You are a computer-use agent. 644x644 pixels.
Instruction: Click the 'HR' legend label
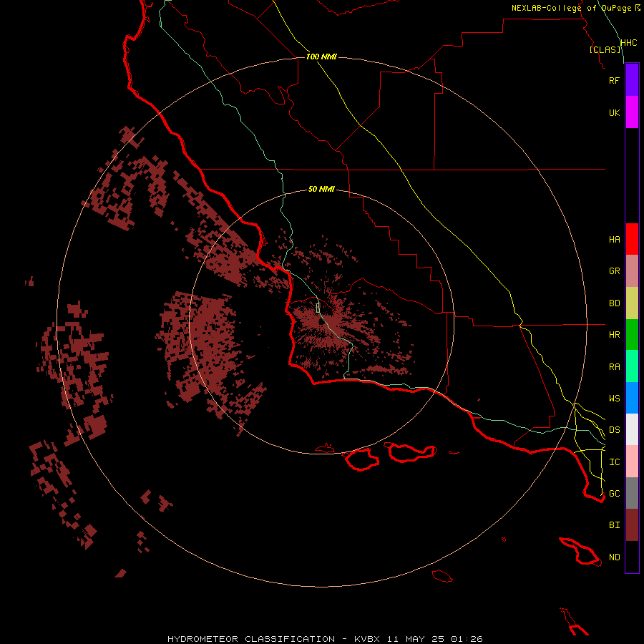tap(614, 335)
